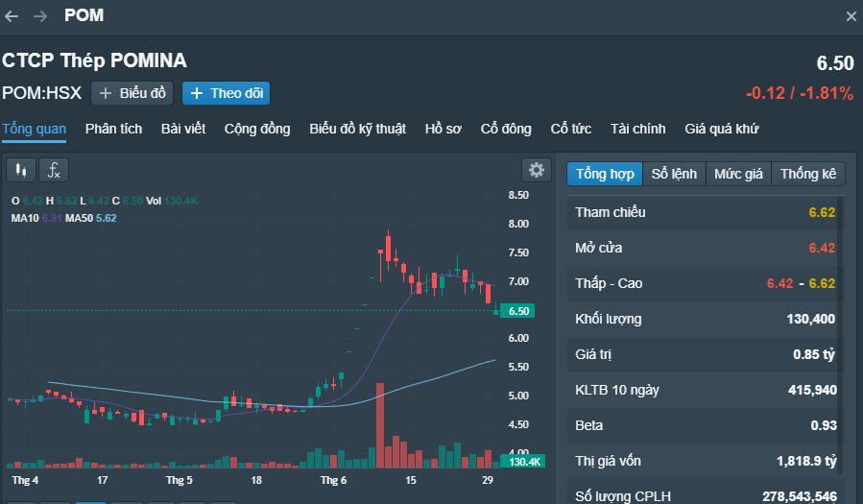
Task: Go forward with the right arrow
Action: pos(40,16)
